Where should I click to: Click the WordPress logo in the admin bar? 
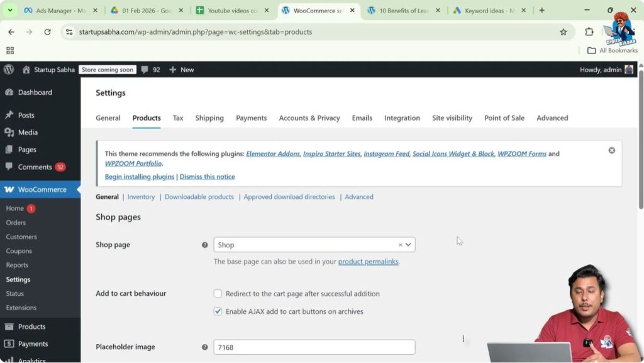[x=8, y=69]
